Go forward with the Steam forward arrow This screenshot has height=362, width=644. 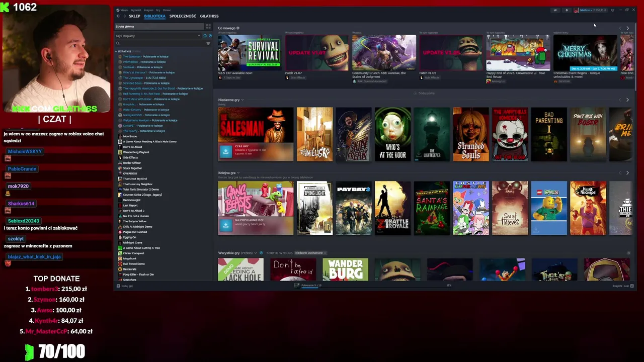point(124,16)
